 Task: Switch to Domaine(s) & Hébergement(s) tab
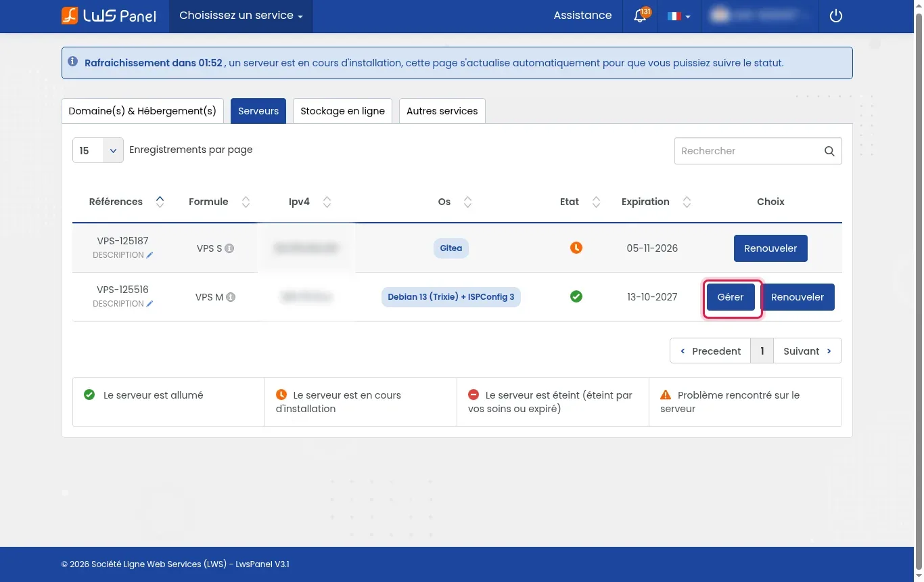pos(143,111)
